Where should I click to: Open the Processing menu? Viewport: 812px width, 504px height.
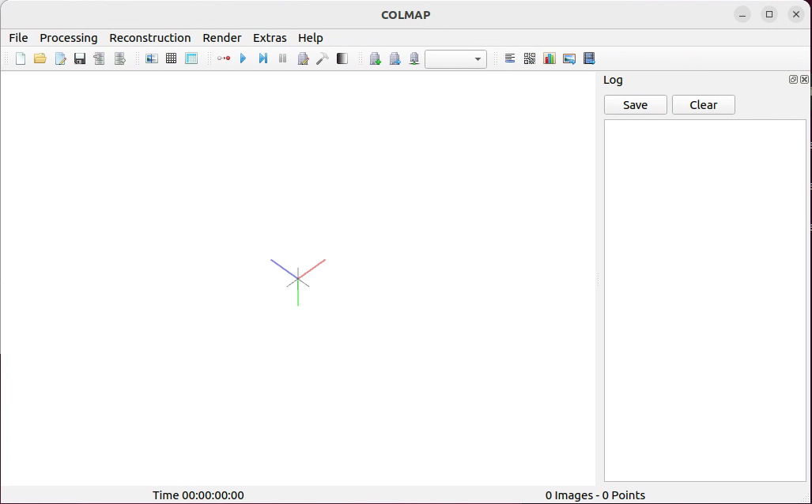(68, 38)
